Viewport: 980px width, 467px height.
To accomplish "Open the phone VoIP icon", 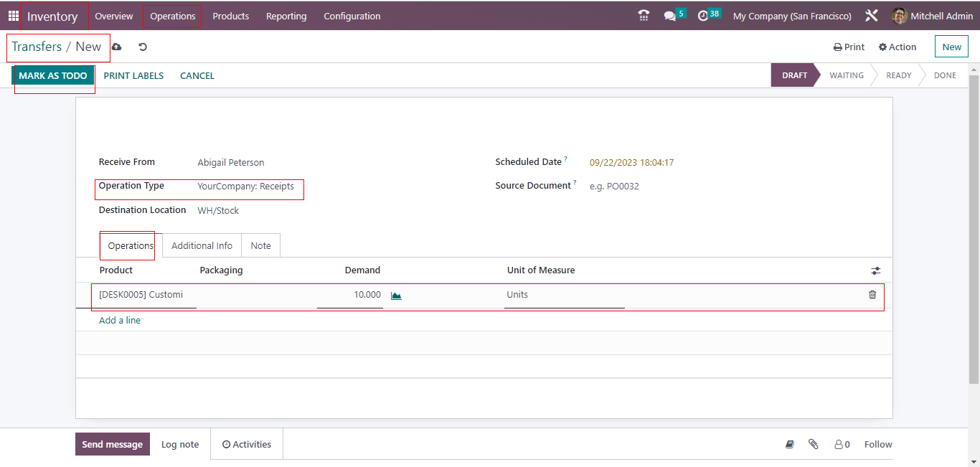I will [644, 16].
